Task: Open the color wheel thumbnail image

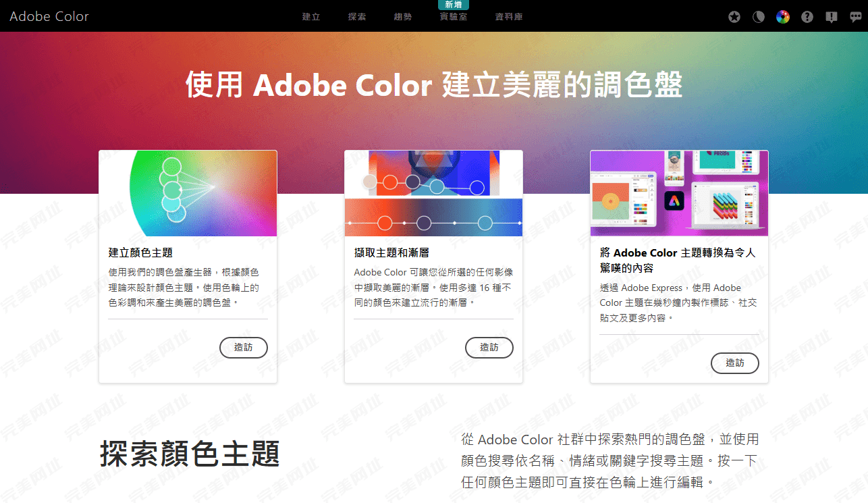Action: click(x=188, y=193)
